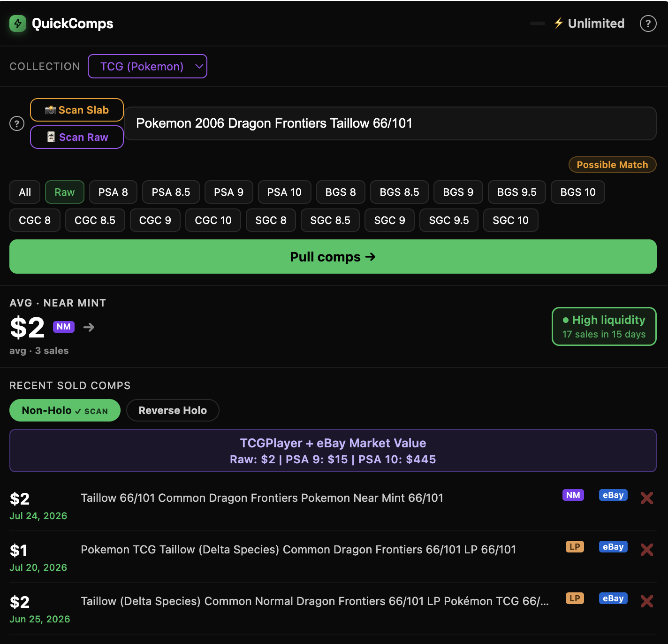Click the QuickComps lightning logo icon
This screenshot has height=644, width=668.
tap(18, 23)
